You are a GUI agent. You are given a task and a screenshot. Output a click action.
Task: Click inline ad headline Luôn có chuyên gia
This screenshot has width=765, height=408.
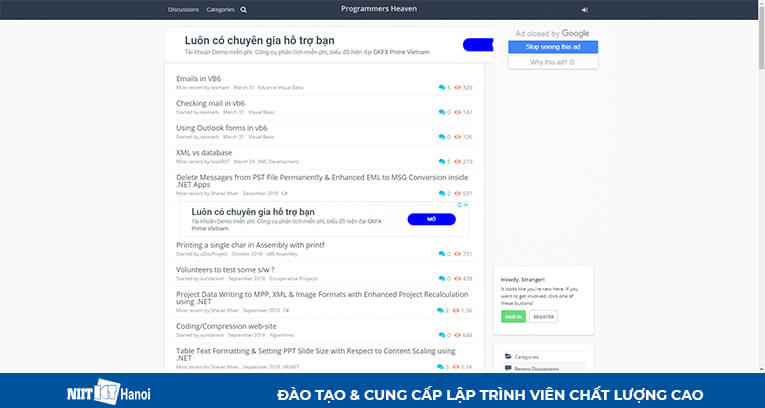tap(253, 212)
